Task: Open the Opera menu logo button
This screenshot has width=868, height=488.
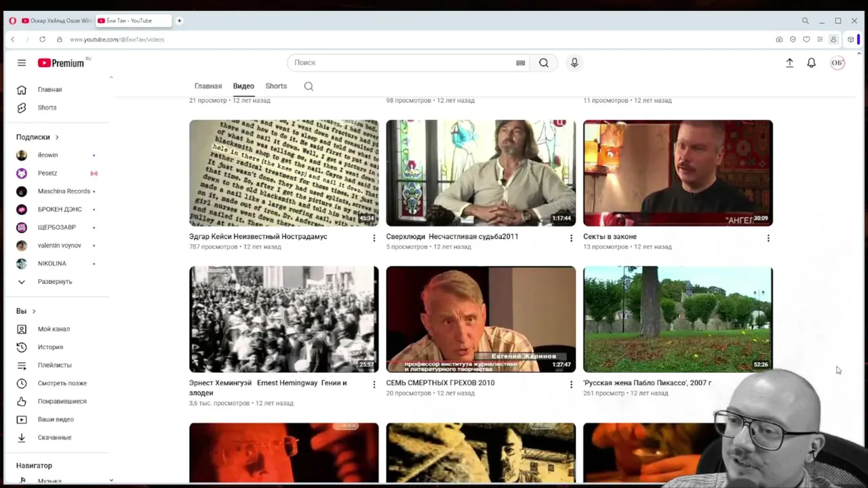Action: tap(12, 21)
